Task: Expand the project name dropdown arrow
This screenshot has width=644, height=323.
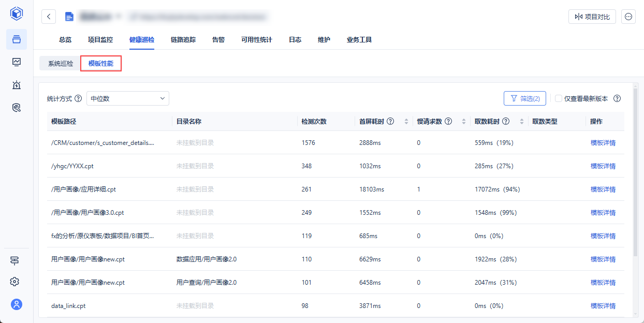Action: click(x=119, y=17)
